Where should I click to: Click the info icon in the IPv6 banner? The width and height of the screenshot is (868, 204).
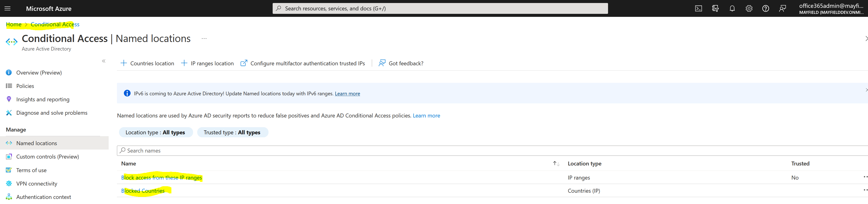click(127, 93)
